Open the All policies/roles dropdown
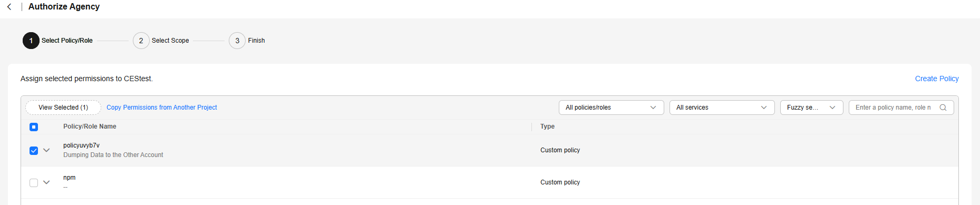This screenshot has width=980, height=205. tap(611, 108)
